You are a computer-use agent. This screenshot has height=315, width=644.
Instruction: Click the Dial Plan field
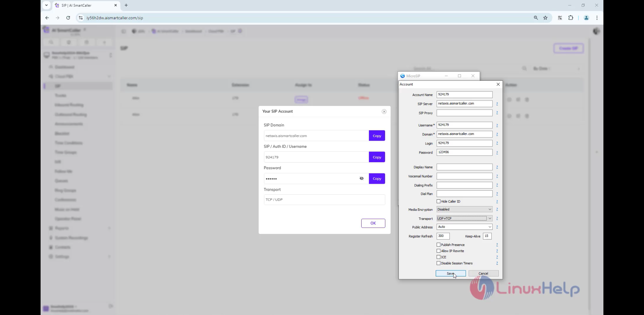(464, 194)
